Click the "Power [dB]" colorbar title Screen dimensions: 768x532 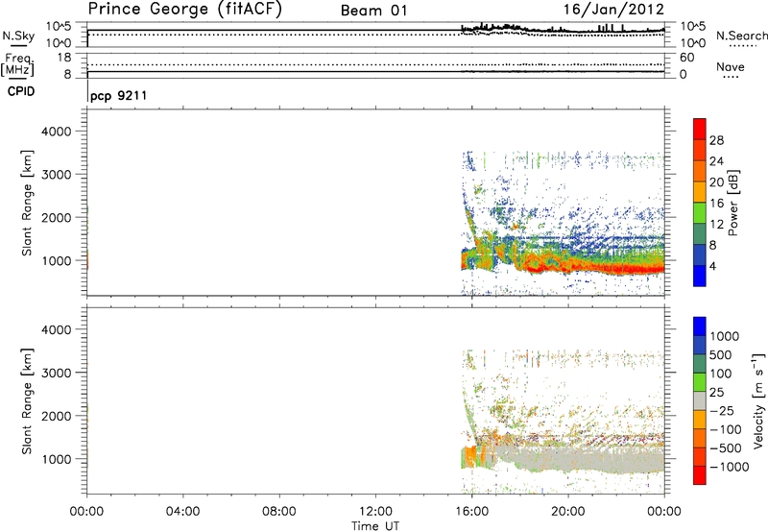[x=732, y=203]
